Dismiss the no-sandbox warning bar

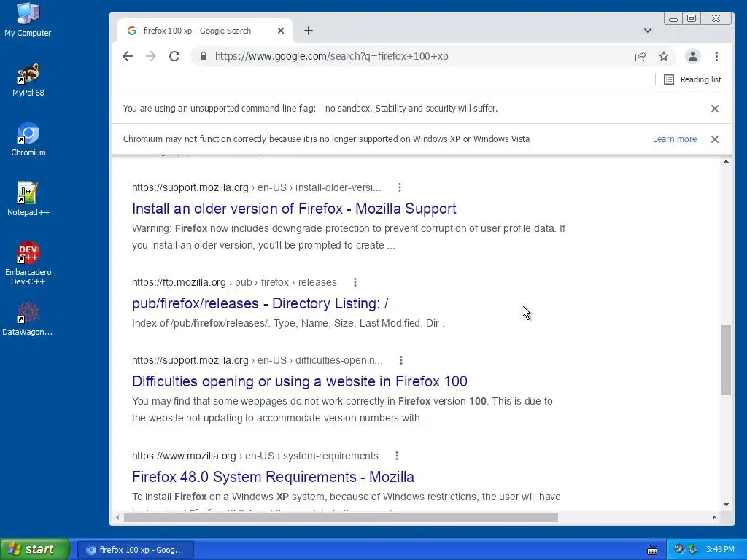pos(715,109)
